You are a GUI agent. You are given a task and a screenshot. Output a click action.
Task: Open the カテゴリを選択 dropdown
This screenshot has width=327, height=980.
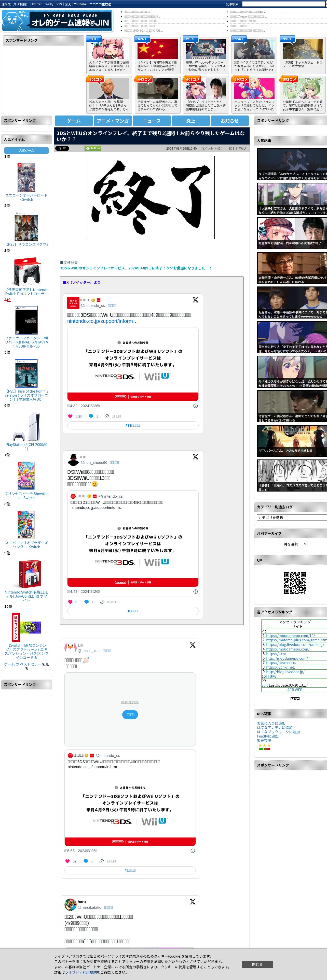292,517
